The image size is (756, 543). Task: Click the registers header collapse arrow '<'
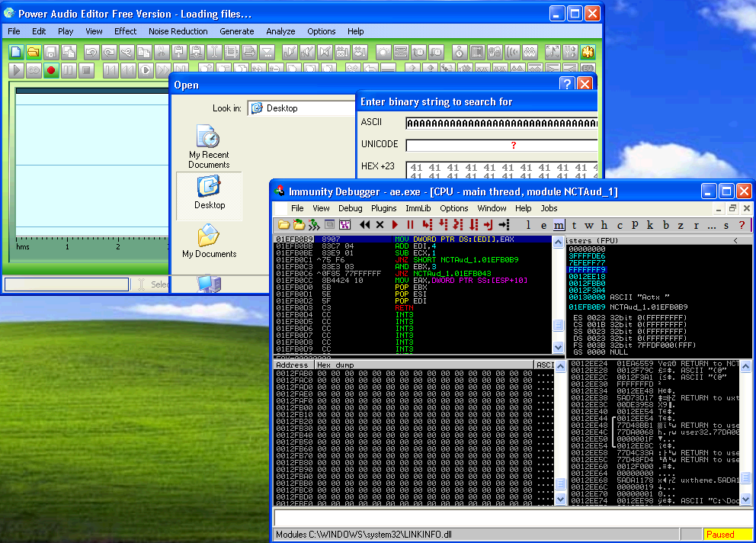tap(735, 240)
